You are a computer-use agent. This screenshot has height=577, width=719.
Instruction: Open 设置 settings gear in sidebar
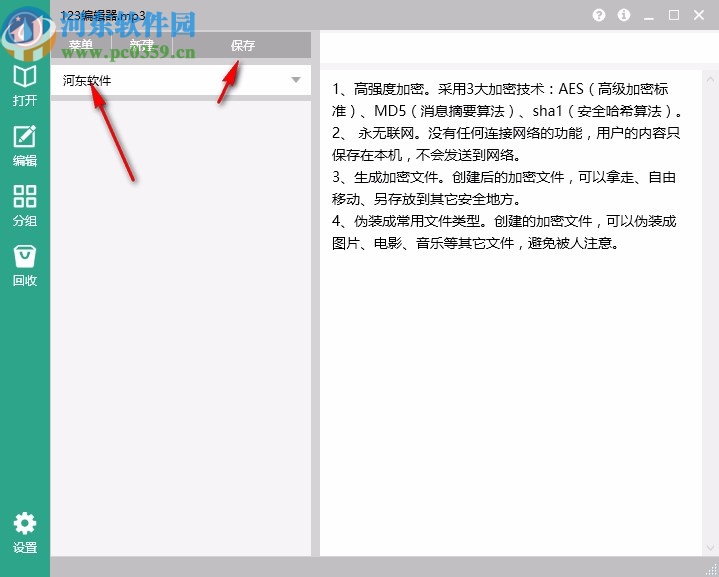point(25,533)
